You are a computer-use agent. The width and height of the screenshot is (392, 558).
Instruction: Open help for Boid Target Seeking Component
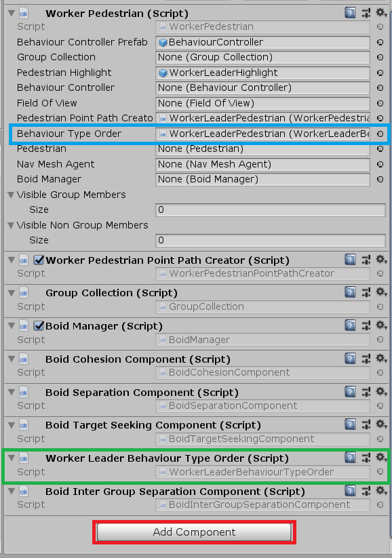pos(350,424)
